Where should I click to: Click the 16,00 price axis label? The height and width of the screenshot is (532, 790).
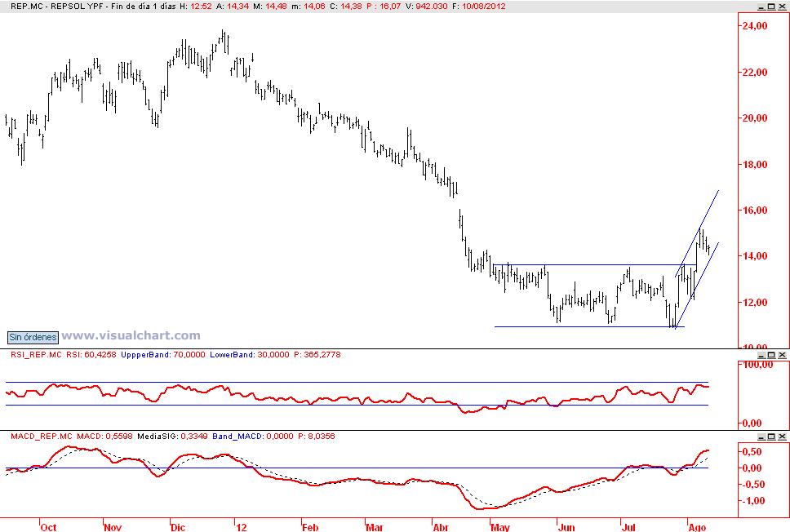(x=755, y=211)
